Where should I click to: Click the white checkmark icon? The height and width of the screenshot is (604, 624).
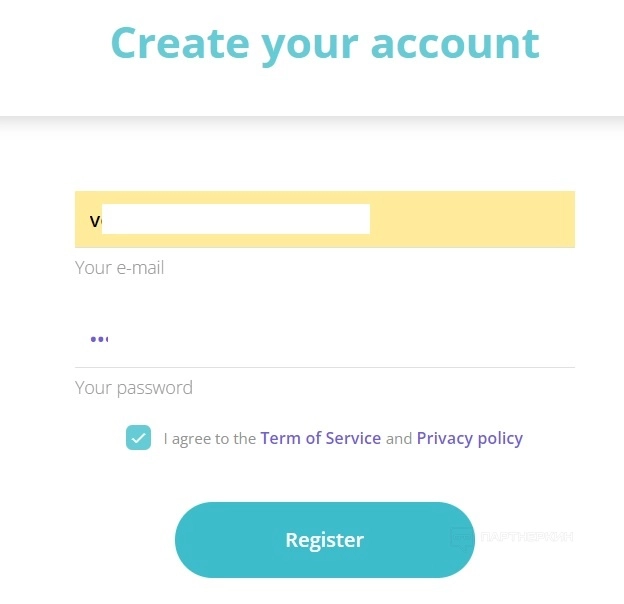[139, 438]
